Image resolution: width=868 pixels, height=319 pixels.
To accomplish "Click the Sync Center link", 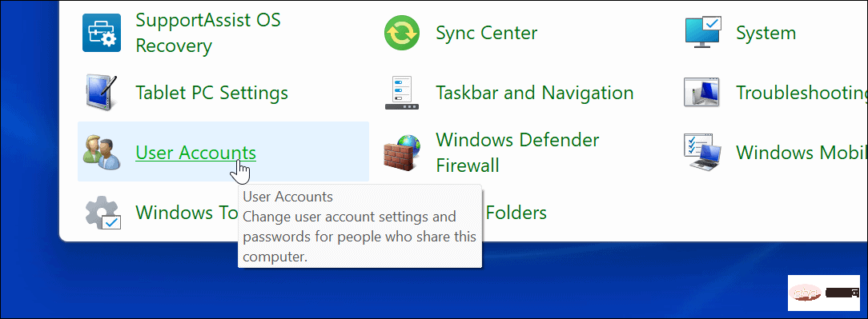I will (x=487, y=33).
